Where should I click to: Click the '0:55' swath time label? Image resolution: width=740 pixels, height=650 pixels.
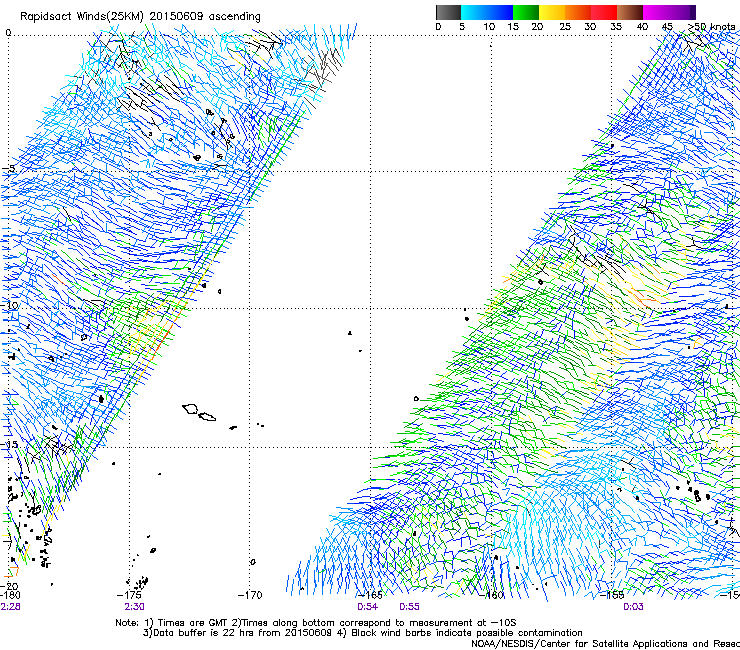pos(409,607)
